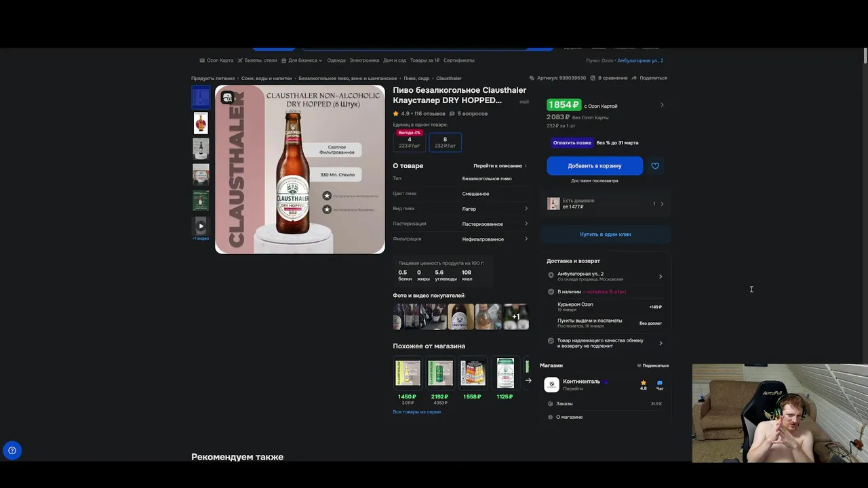This screenshot has width=868, height=488.
Task: Click the Подписаться heart icon for the store
Action: tap(639, 365)
